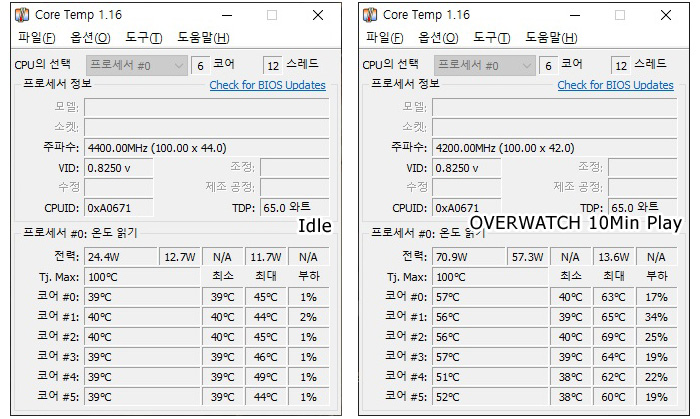Open 도구(T) menu in right window
Screen dimensions: 700x419
[x=491, y=37]
